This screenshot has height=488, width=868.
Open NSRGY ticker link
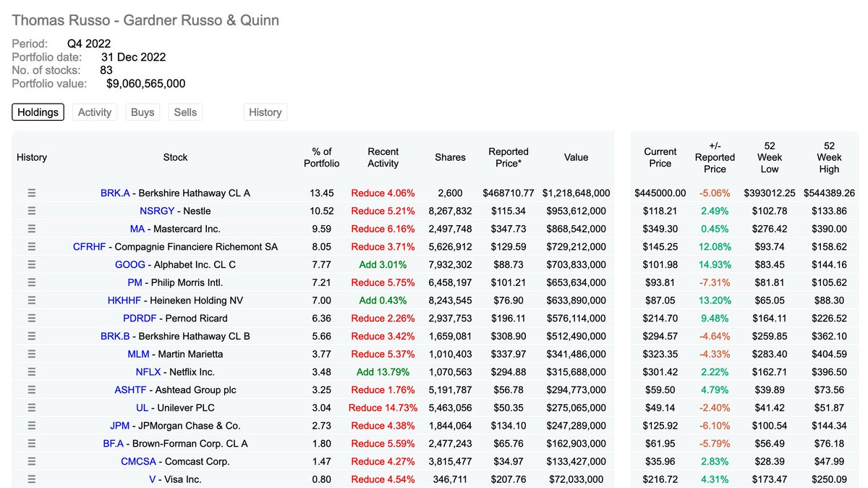[x=157, y=211]
